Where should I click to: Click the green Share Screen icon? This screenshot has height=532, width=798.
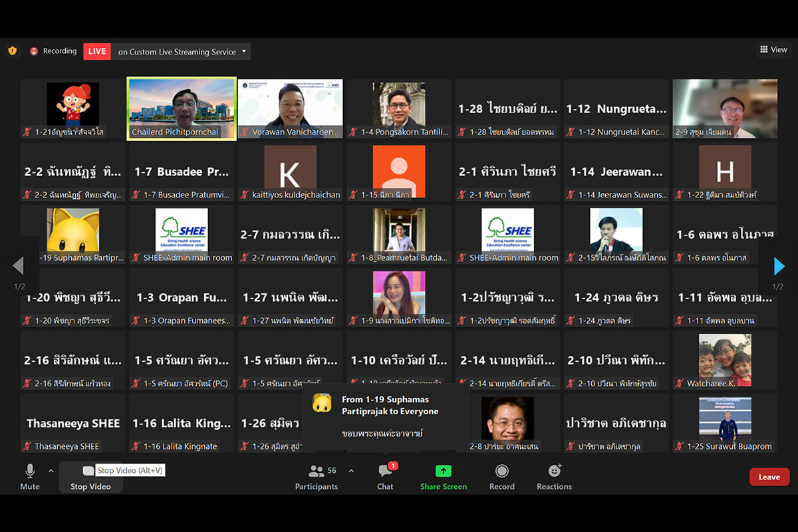pos(444,471)
